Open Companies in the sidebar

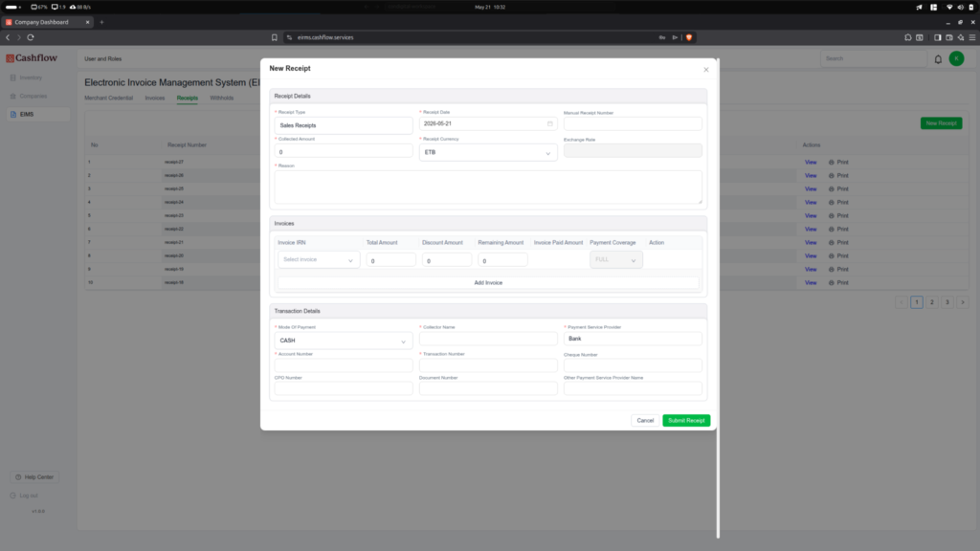(33, 97)
